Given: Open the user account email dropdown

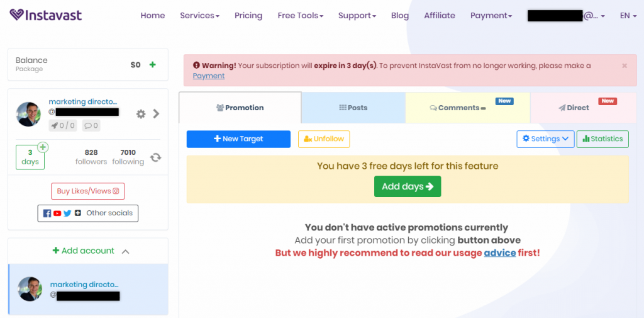Looking at the screenshot, I should 566,16.
